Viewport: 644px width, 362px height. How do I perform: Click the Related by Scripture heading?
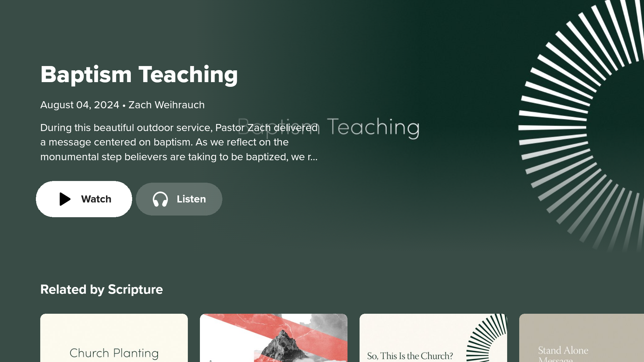tap(101, 290)
